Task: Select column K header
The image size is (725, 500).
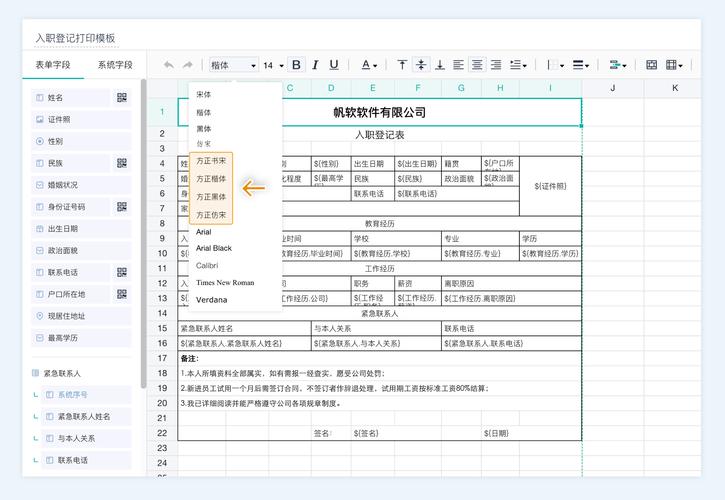Action: pos(675,88)
